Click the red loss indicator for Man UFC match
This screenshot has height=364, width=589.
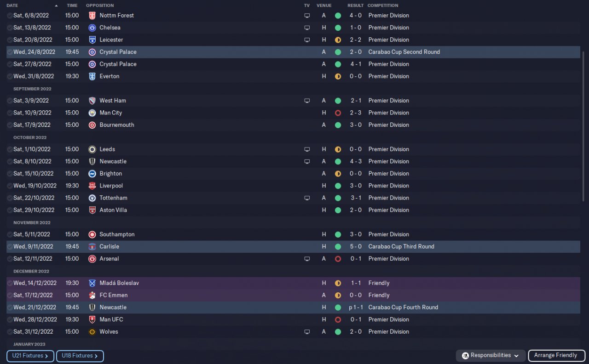[x=338, y=319]
